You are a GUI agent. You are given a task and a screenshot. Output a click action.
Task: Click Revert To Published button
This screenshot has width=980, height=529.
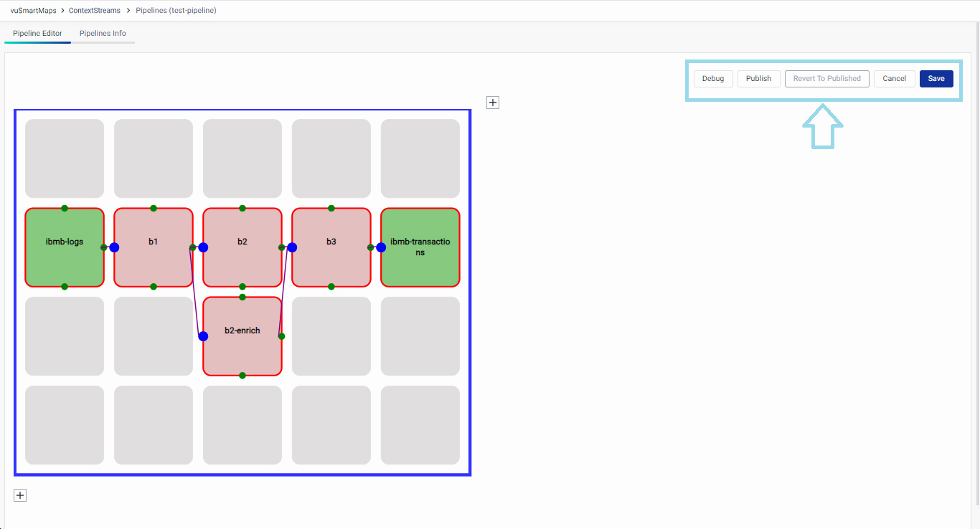pyautogui.click(x=826, y=79)
